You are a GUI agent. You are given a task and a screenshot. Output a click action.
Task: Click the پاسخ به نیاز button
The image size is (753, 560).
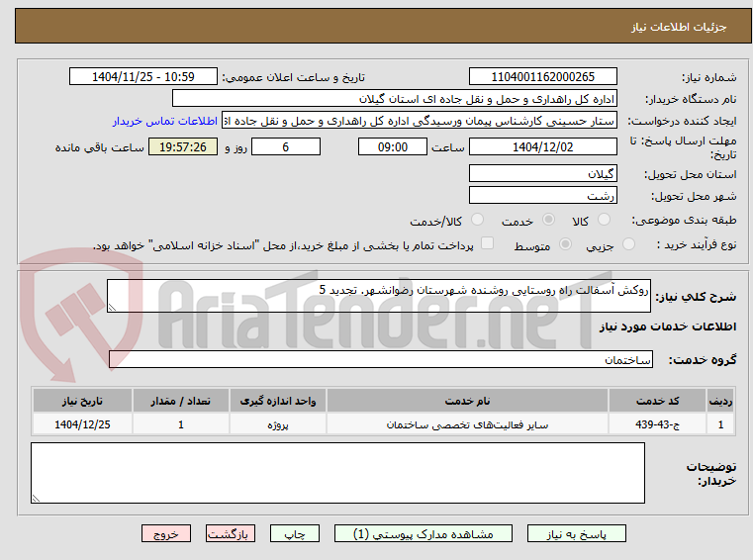click(576, 533)
